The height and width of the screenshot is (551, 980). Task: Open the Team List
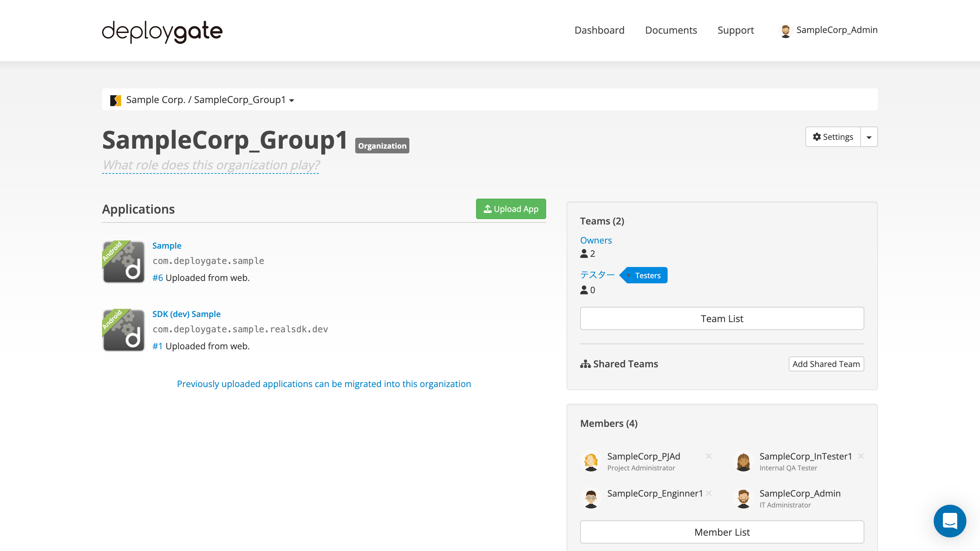click(722, 318)
